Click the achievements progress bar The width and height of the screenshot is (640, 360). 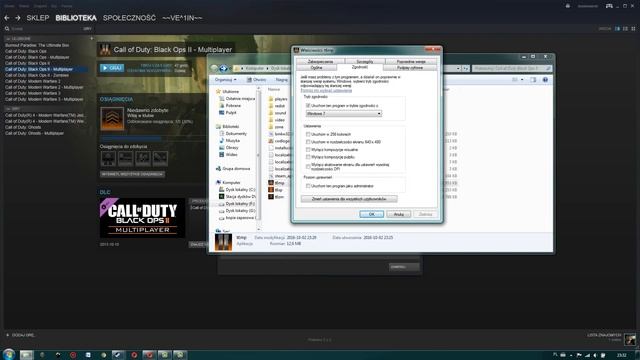[153, 138]
